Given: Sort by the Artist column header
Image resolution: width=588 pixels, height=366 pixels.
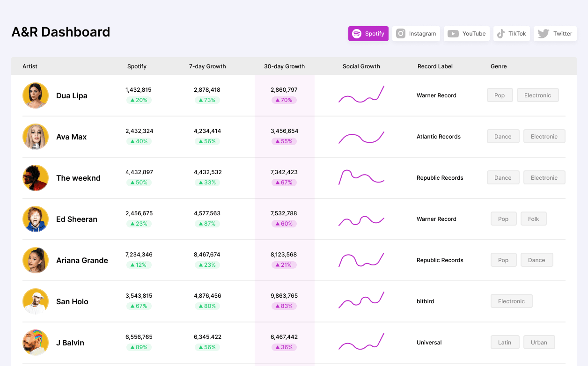Looking at the screenshot, I should click(x=30, y=66).
